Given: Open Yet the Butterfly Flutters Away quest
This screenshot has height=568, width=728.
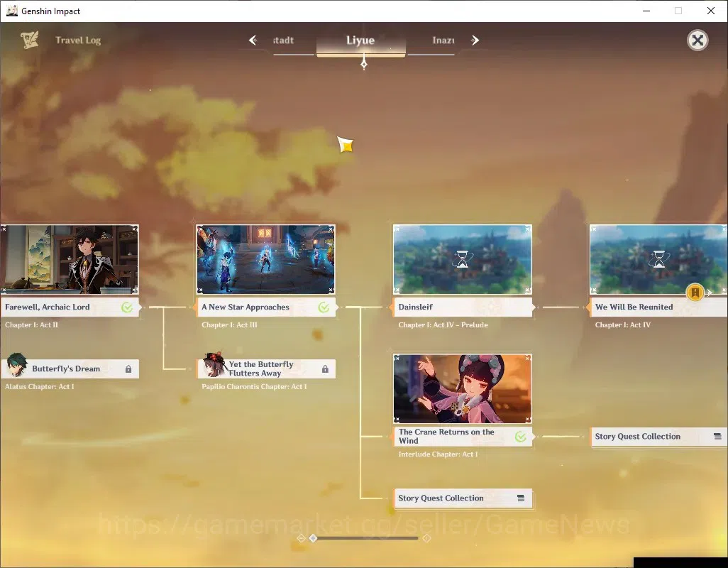Looking at the screenshot, I should point(266,368).
